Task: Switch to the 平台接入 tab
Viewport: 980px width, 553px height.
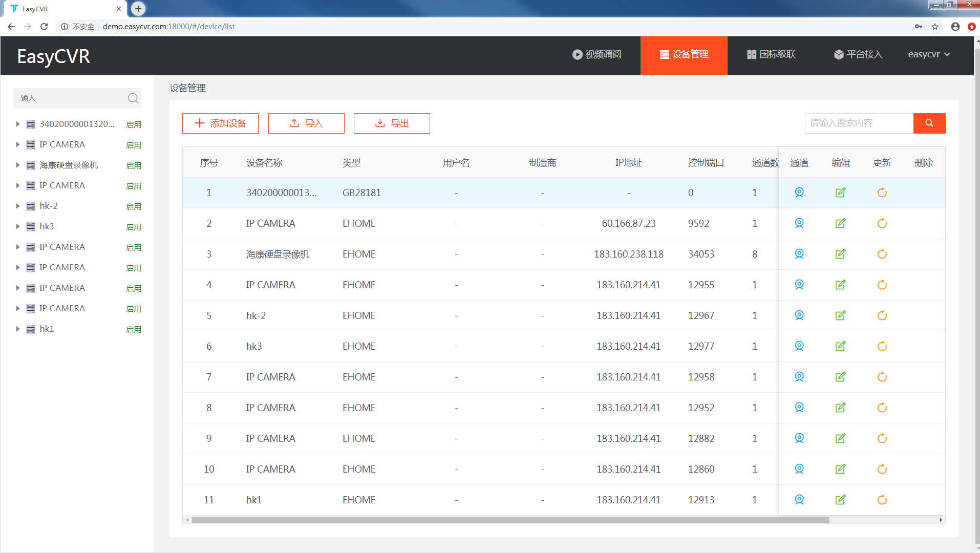Action: (858, 54)
